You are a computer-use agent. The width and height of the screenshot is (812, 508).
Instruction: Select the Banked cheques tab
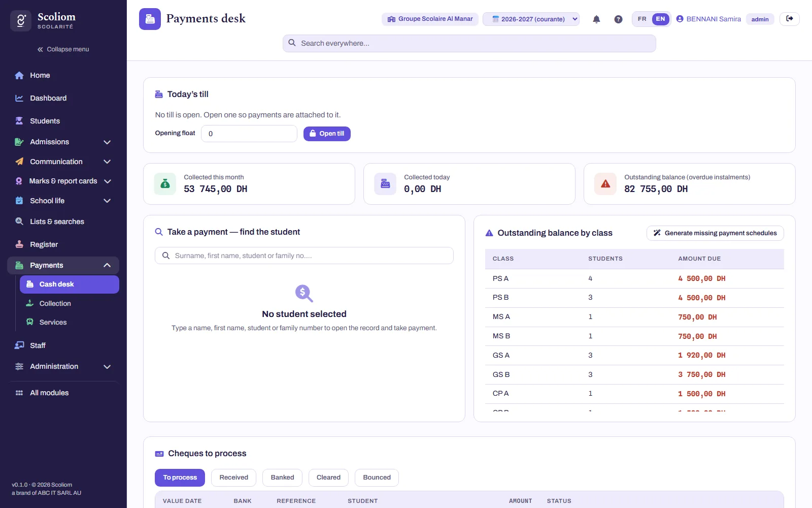[x=282, y=478]
